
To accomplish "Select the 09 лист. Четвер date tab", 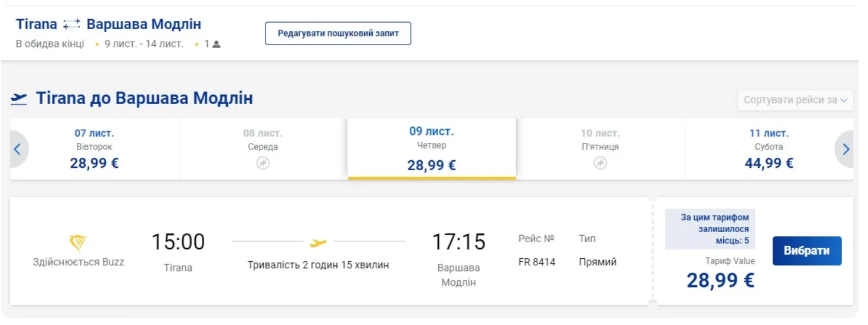I will 432,149.
